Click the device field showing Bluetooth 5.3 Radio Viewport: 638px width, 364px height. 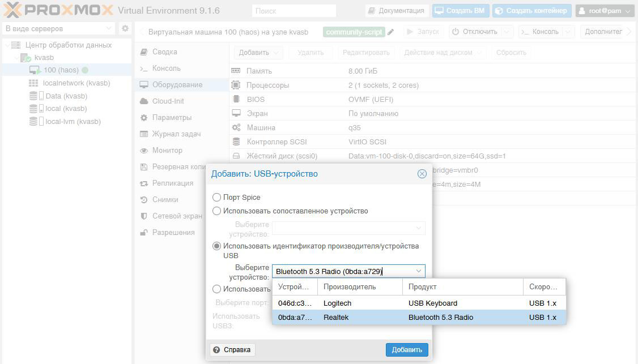coord(343,271)
